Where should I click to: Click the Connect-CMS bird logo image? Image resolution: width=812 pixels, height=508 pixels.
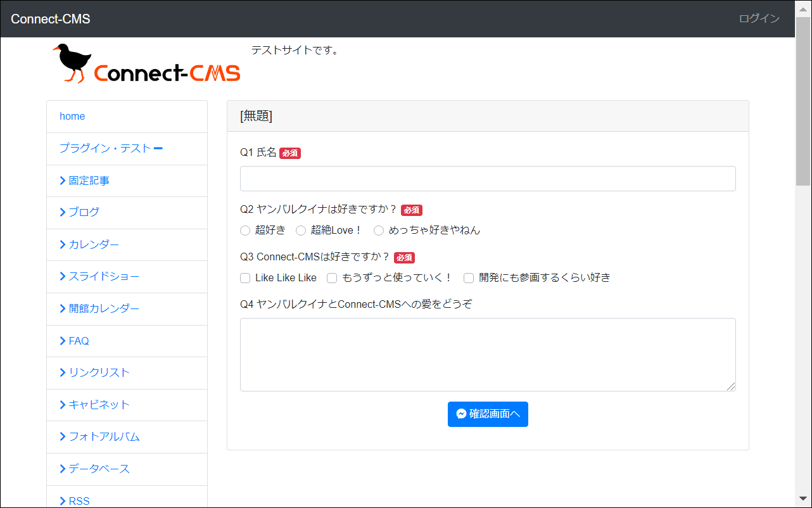click(146, 63)
